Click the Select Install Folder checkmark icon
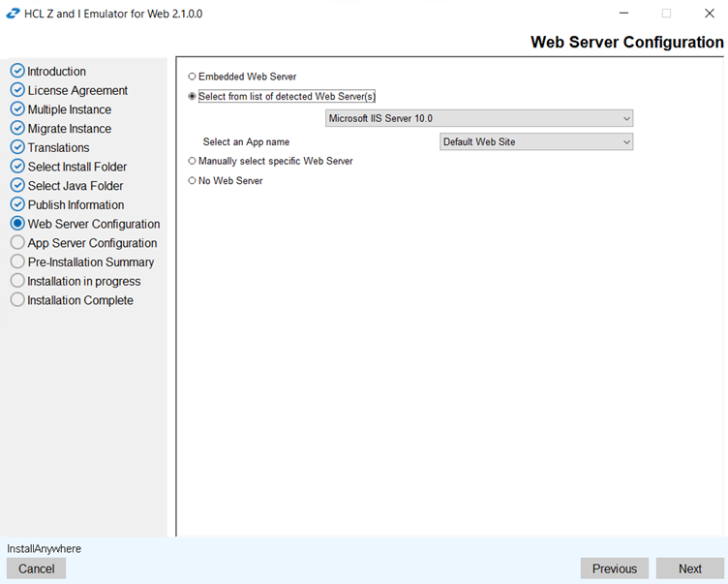The height and width of the screenshot is (584, 728). tap(17, 166)
